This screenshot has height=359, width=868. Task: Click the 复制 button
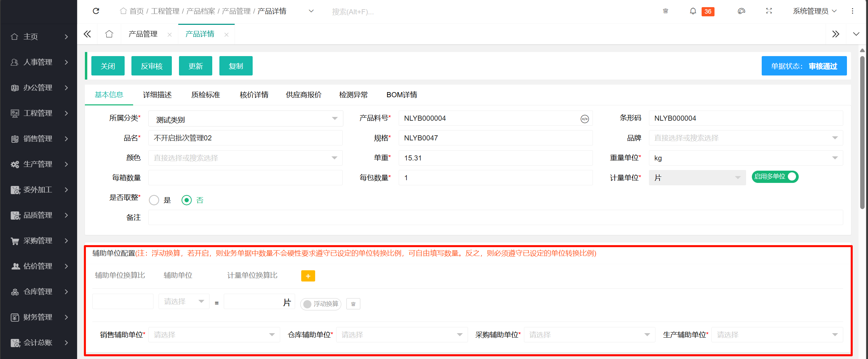236,66
